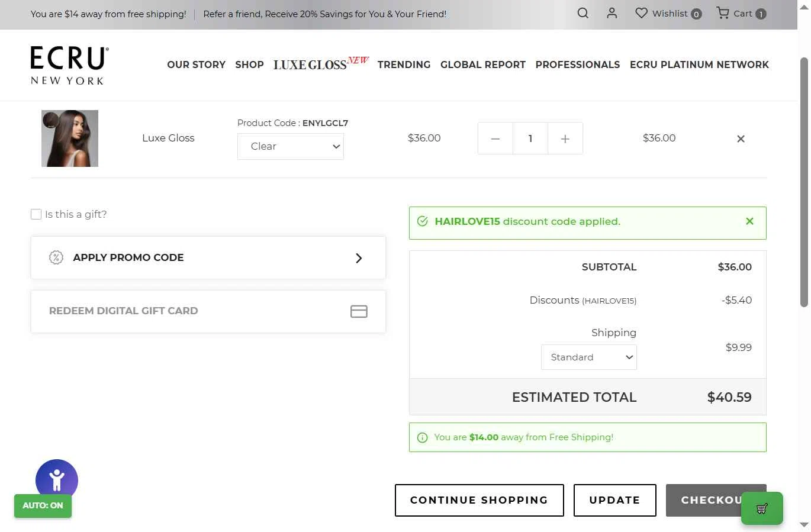Dismiss the HAIRLOVE15 discount notice
Screen dimensions: 811x532
749,221
